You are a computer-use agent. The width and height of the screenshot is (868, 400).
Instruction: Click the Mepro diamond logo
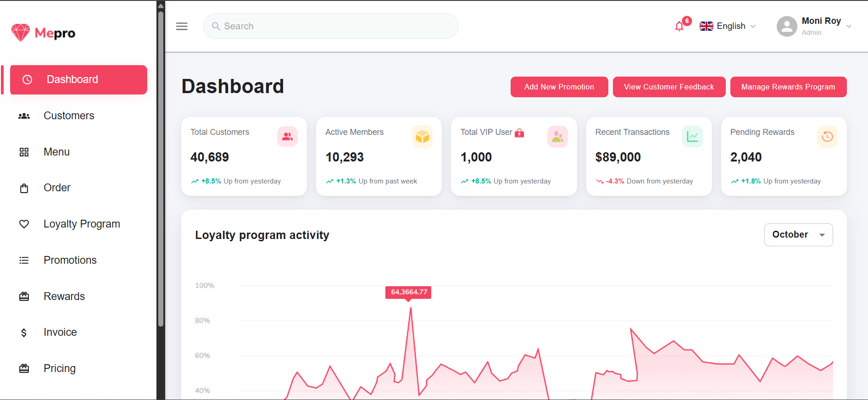21,33
